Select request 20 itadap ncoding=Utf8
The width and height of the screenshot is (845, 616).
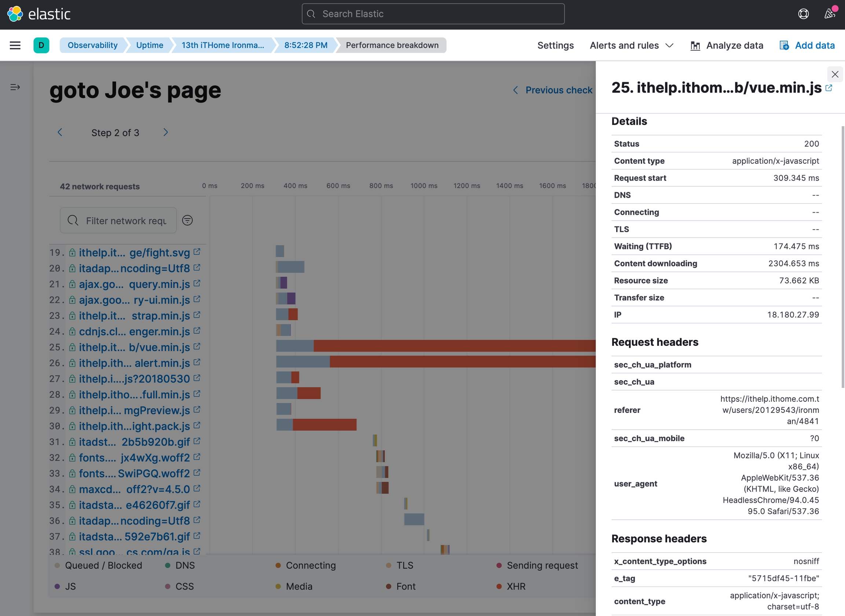coord(134,268)
